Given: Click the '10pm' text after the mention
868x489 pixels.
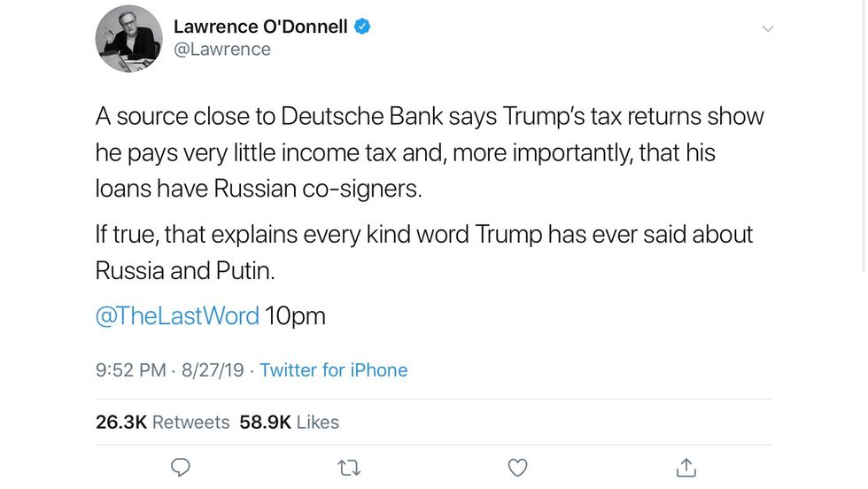Looking at the screenshot, I should [x=295, y=316].
